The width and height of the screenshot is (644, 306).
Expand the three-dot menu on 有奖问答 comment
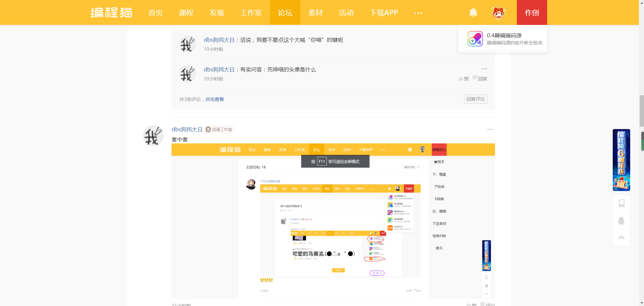484,69
